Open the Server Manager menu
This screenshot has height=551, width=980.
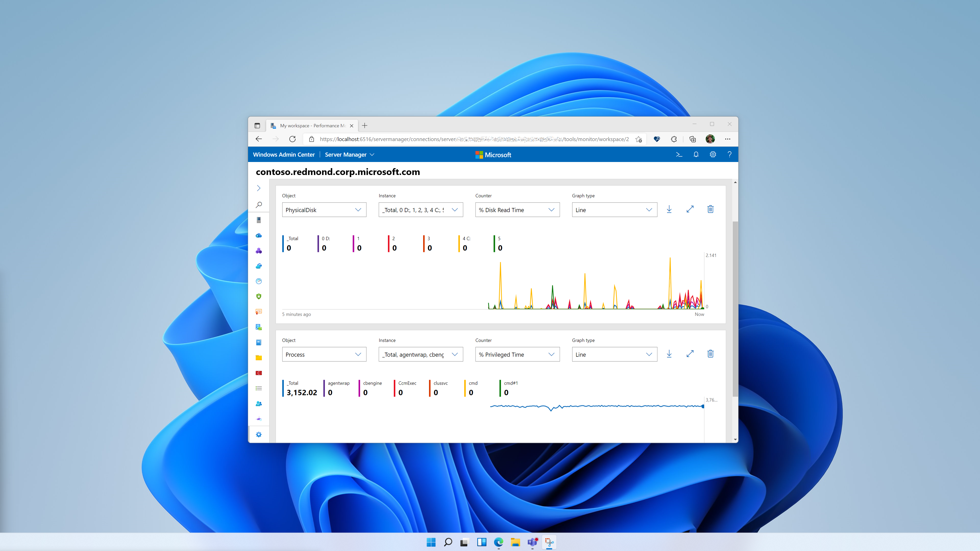[x=349, y=154]
